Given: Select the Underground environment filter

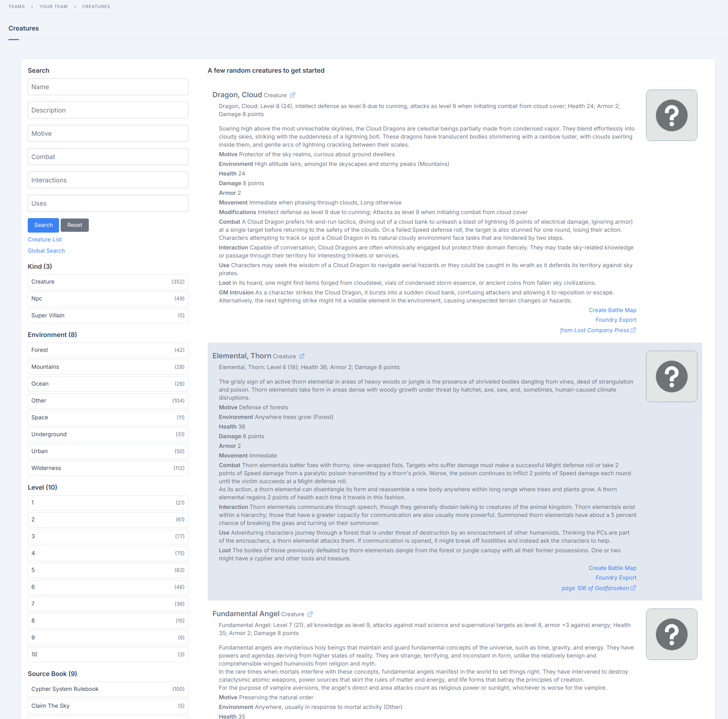Looking at the screenshot, I should point(108,435).
